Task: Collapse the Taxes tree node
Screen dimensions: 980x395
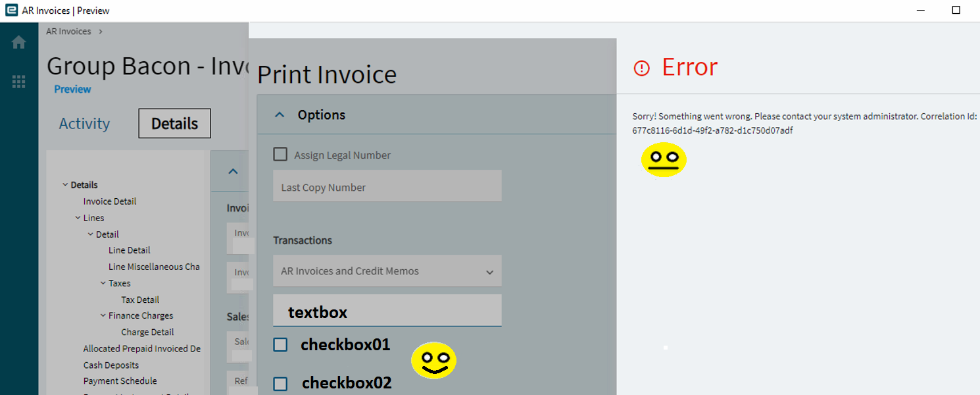Action: coord(103,282)
